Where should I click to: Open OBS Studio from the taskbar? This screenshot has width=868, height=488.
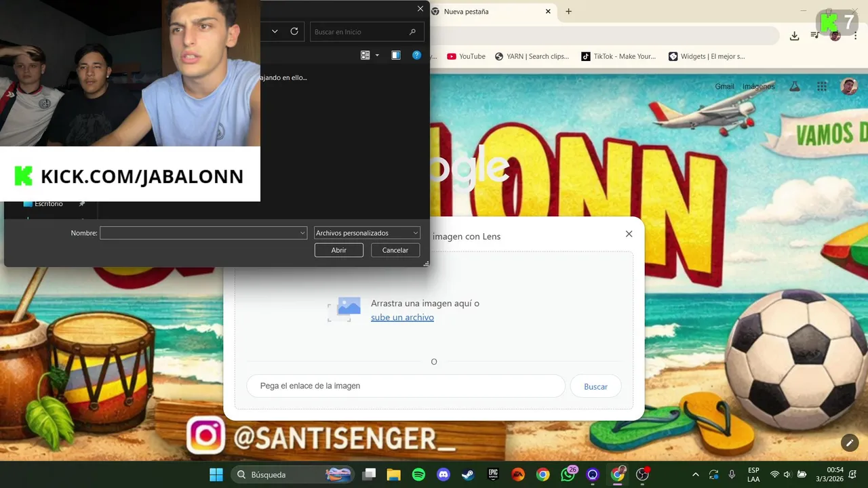642,474
